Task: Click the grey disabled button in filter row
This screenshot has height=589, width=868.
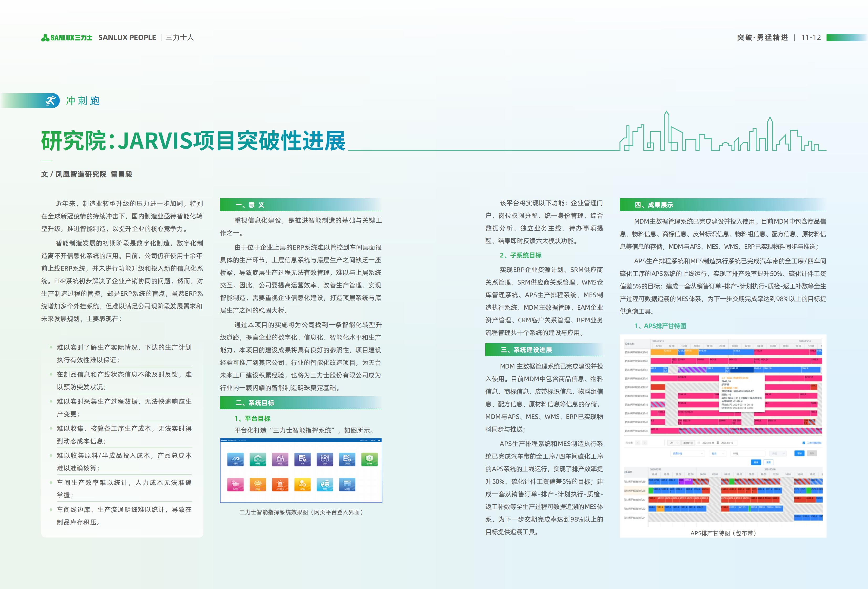Action: pos(812,453)
